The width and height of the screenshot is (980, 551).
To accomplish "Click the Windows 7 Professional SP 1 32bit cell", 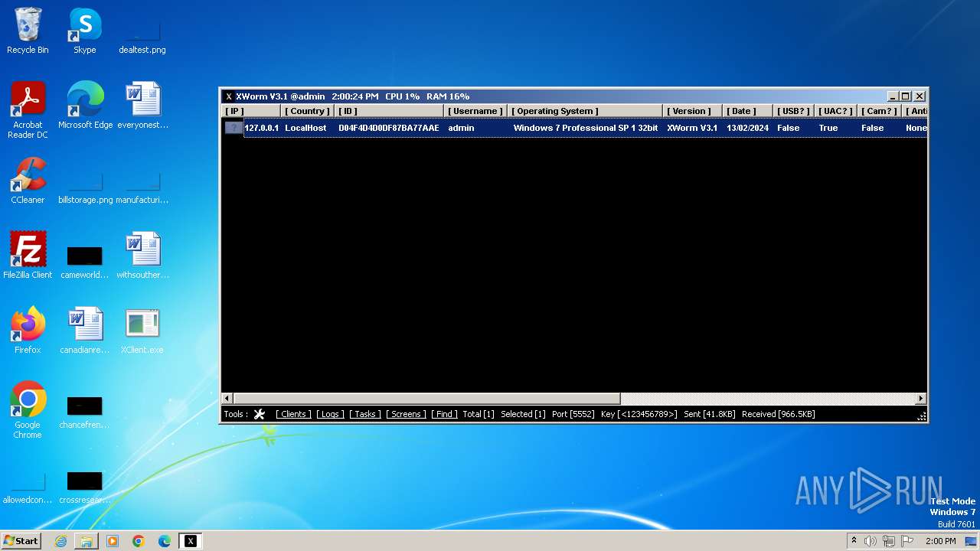I will pyautogui.click(x=586, y=128).
